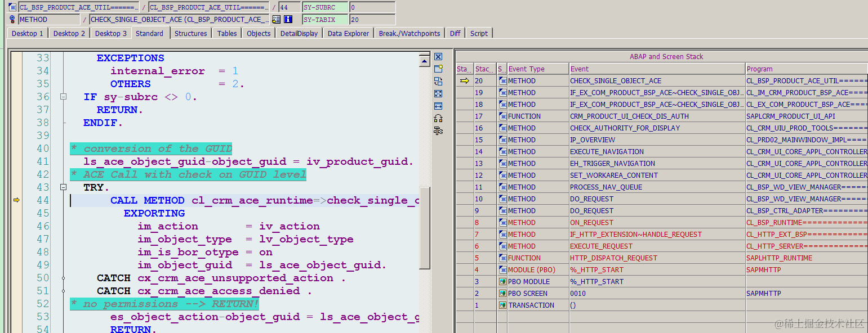
Task: Open the Script tab
Action: point(479,33)
